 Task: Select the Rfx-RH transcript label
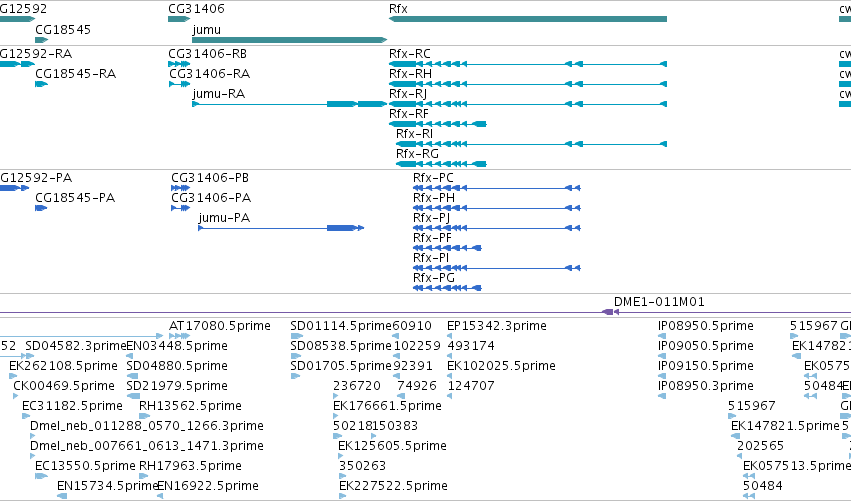pos(410,74)
